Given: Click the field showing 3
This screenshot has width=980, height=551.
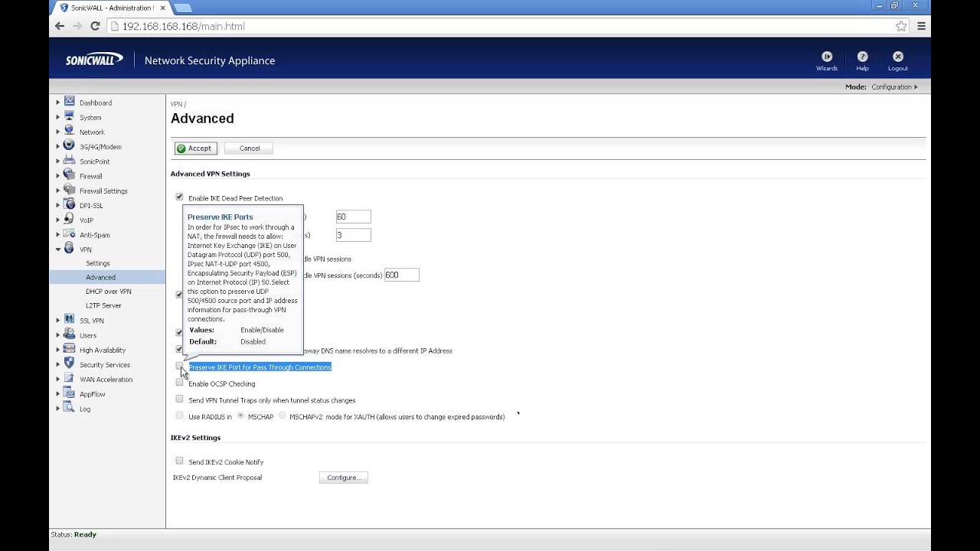Looking at the screenshot, I should tap(353, 235).
